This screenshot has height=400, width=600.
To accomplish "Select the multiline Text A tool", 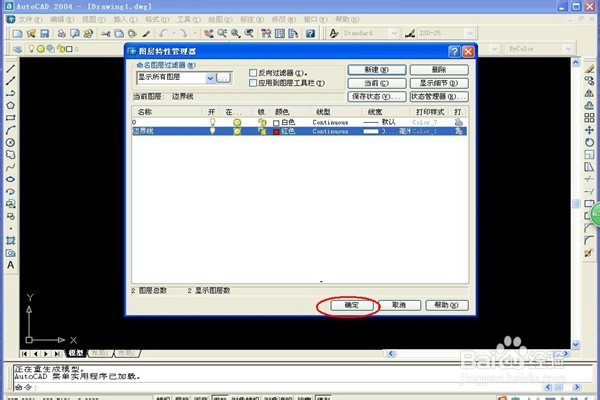I will click(x=11, y=265).
